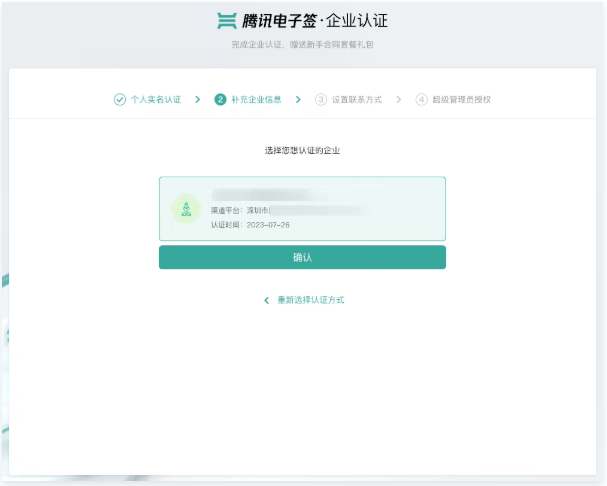607x486 pixels.
Task: Click the 认证时间 2023-07-26 text
Action: tap(250, 225)
